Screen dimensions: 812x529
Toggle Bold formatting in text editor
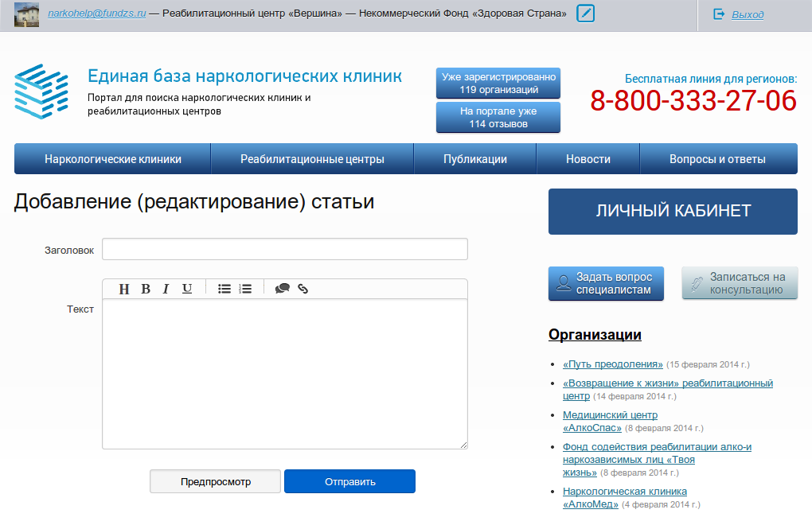pyautogui.click(x=146, y=289)
